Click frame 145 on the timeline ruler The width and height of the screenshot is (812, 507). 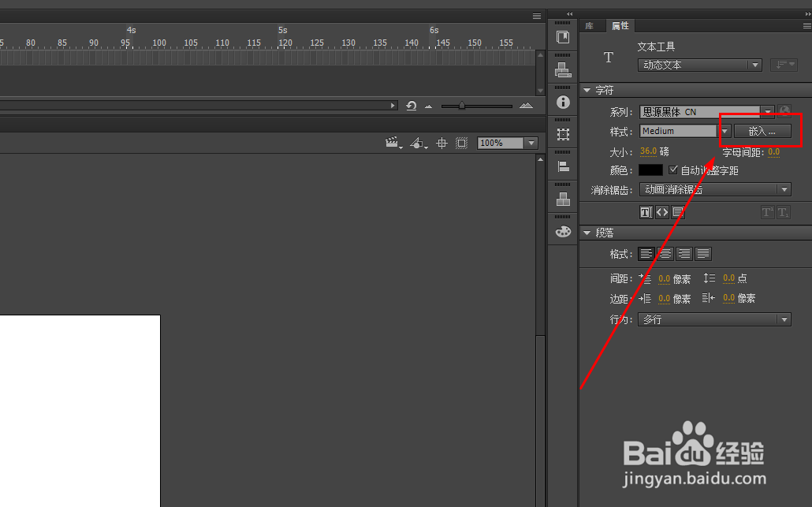(443, 43)
